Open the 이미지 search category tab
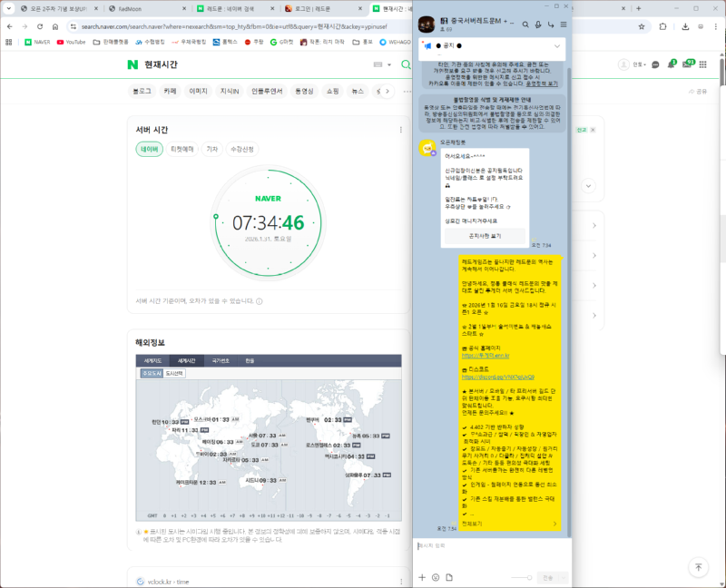 pos(198,91)
